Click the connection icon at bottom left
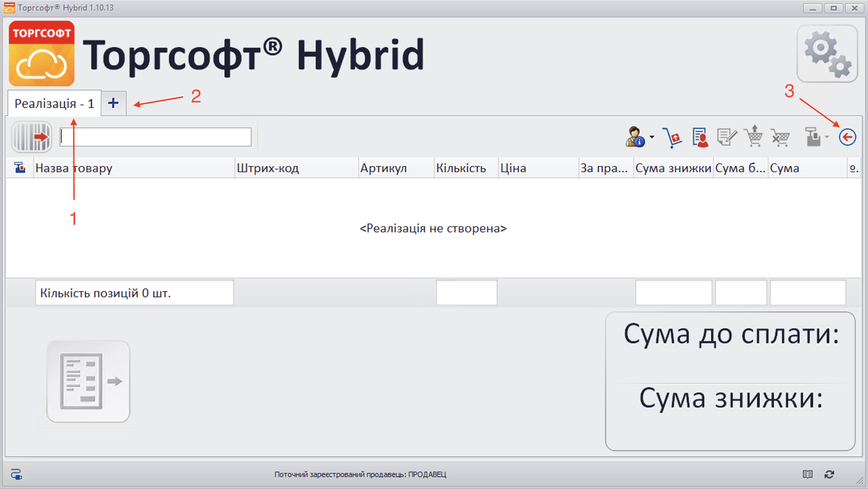 [16, 474]
